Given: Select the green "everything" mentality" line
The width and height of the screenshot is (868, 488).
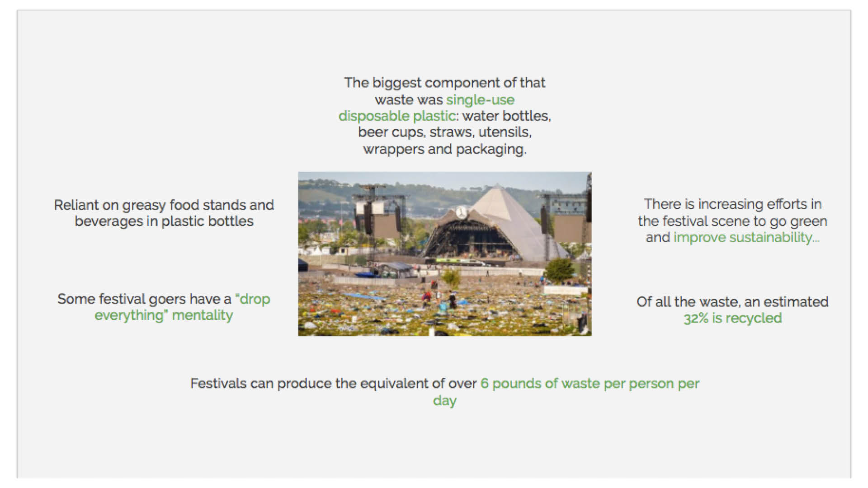Looking at the screenshot, I should click(164, 315).
